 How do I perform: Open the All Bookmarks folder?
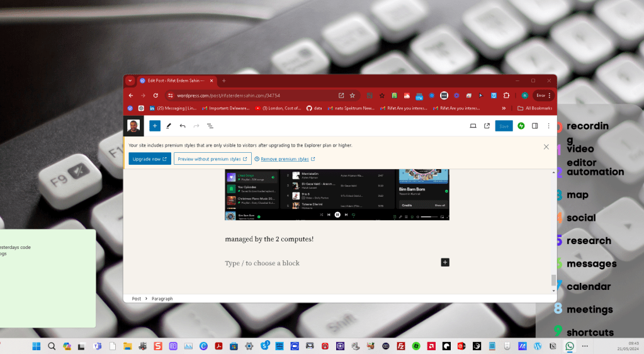[534, 108]
